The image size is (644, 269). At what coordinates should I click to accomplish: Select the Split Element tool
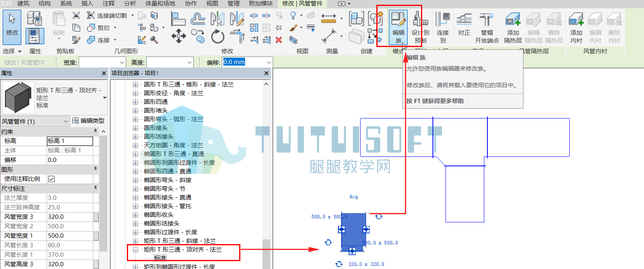click(x=254, y=15)
